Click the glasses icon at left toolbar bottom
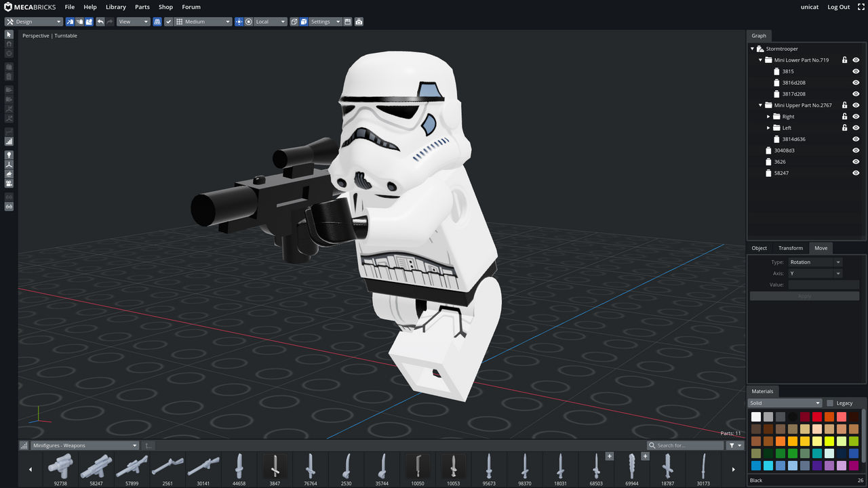The width and height of the screenshot is (868, 488). click(x=9, y=206)
